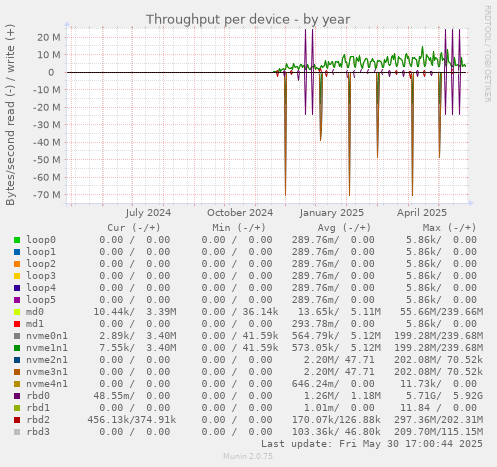Click the 'Last update' timestamp text
The image size is (497, 467).
coord(372,444)
